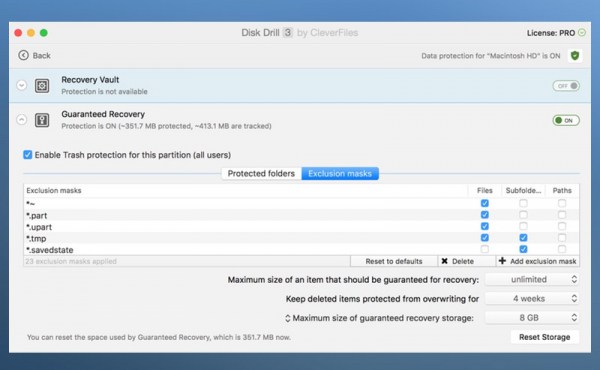This screenshot has height=370, width=600.
Task: Switch to the Protected folders tab
Action: tap(261, 173)
